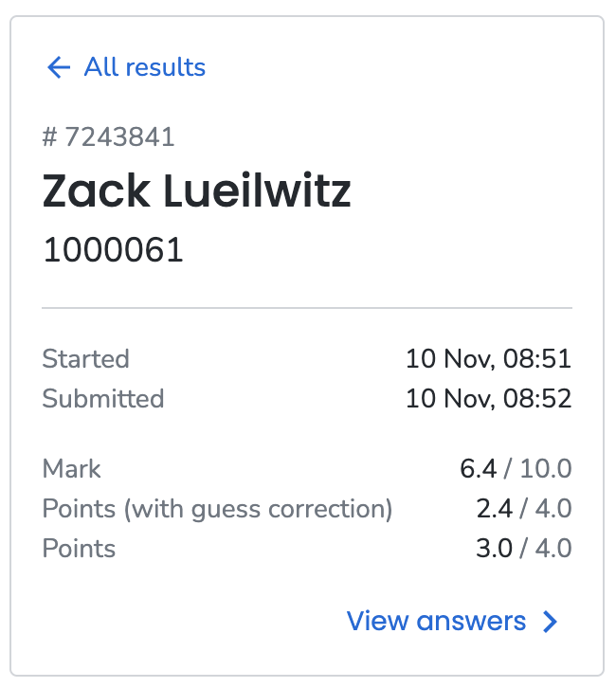Viewport: 616px width, 688px height.
Task: Select the result number 7243841
Action: pyautogui.click(x=119, y=137)
